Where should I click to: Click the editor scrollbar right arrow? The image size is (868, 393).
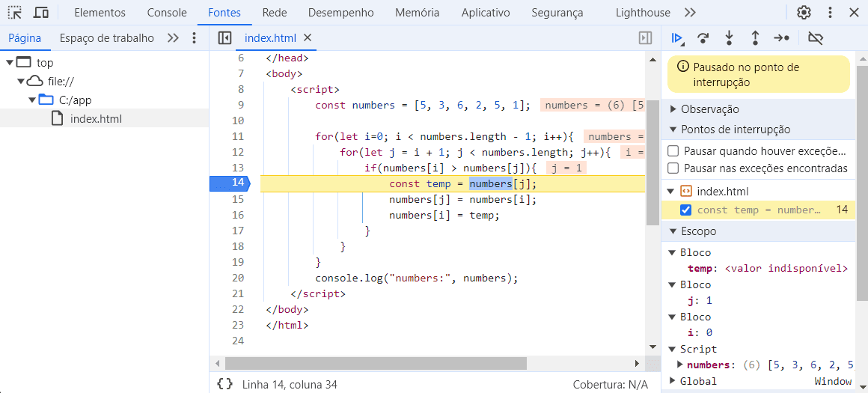[636, 363]
